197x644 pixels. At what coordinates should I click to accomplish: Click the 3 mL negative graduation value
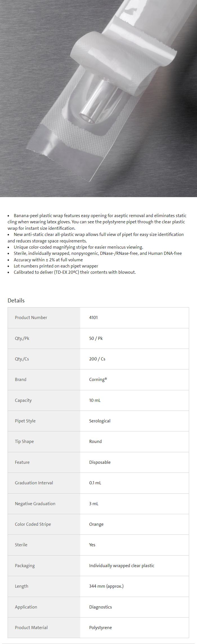click(94, 503)
